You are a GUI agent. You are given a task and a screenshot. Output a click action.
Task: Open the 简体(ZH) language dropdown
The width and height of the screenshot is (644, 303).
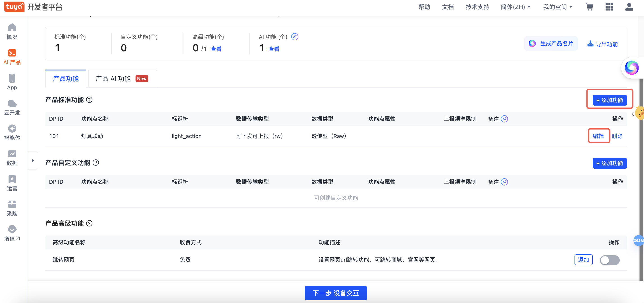pos(516,7)
